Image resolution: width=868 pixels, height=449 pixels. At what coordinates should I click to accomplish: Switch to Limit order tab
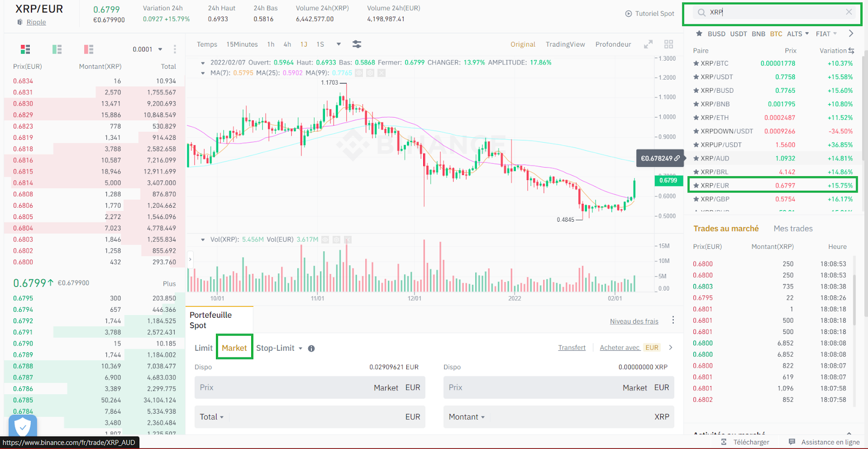tap(203, 348)
